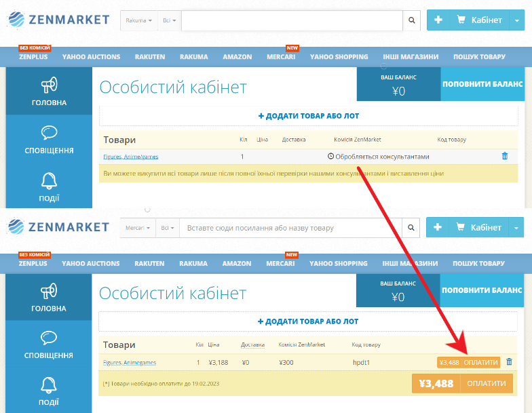Open the Всі category dropdown next to Rakuma

tap(170, 20)
